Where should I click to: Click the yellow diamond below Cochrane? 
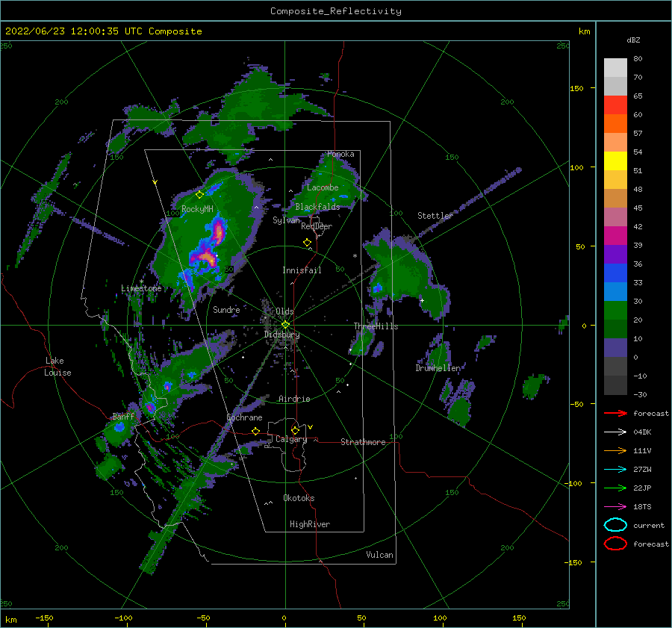coord(255,431)
